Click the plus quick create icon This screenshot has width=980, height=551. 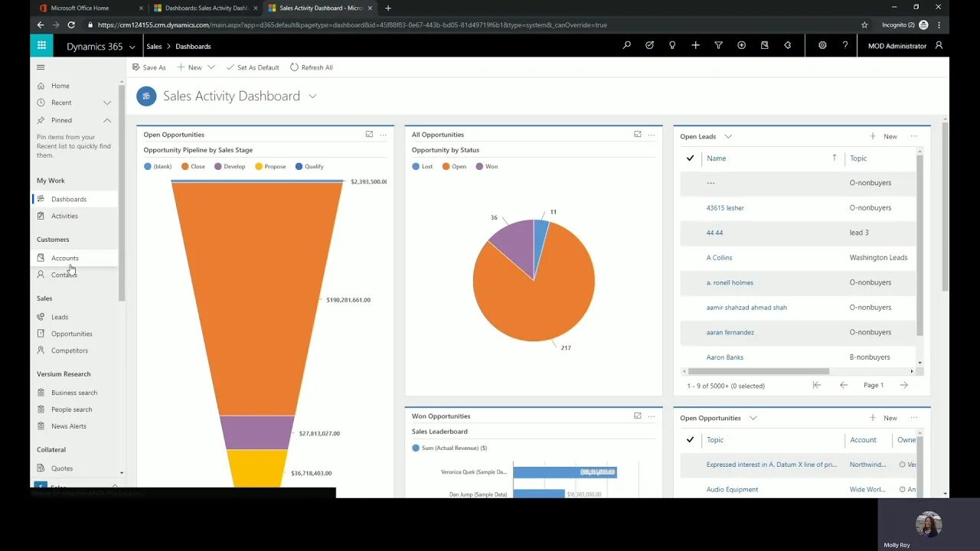point(695,46)
